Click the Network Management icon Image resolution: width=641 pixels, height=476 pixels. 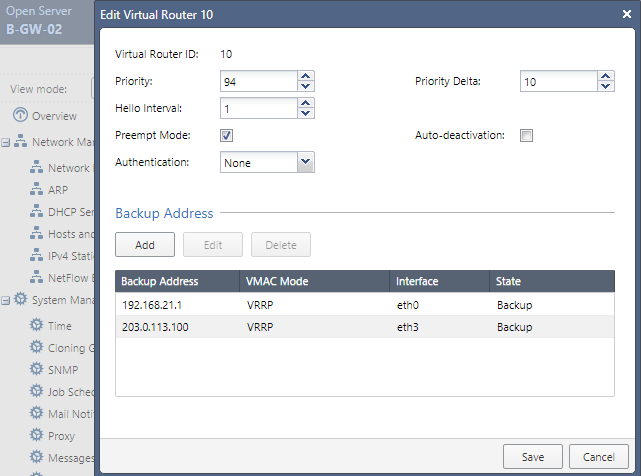[21, 142]
